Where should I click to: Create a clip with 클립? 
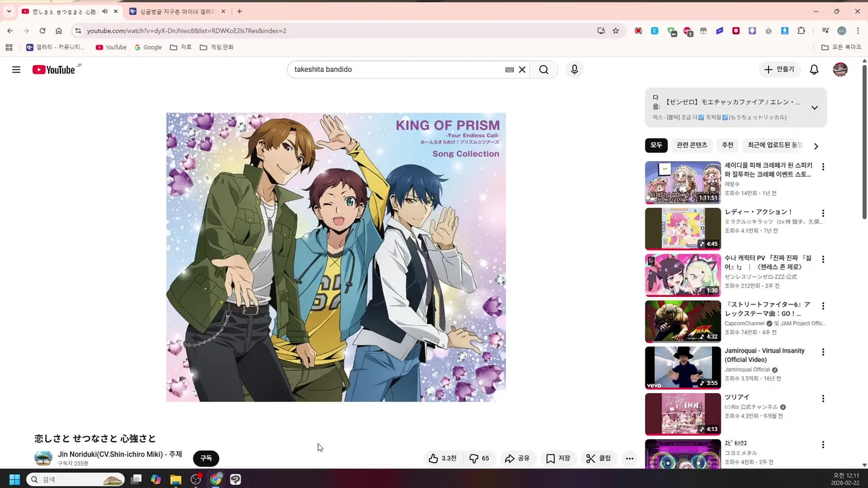coord(598,459)
